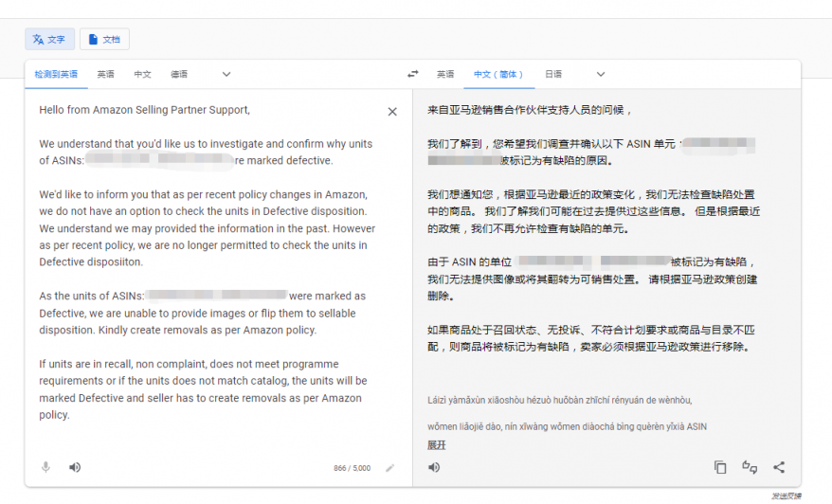Image resolution: width=832 pixels, height=504 pixels.
Task: Choose 日语 as the target language
Action: coord(553,74)
